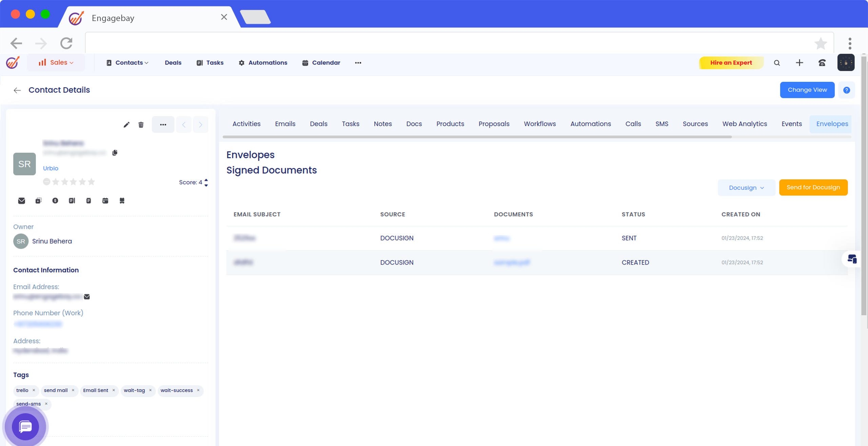Click the trash delete contact icon
The height and width of the screenshot is (446, 868).
click(141, 125)
